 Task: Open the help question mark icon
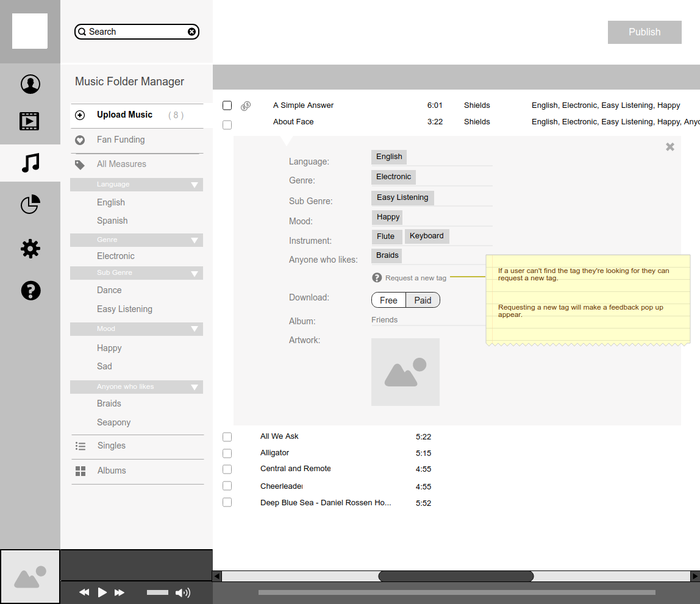31,291
